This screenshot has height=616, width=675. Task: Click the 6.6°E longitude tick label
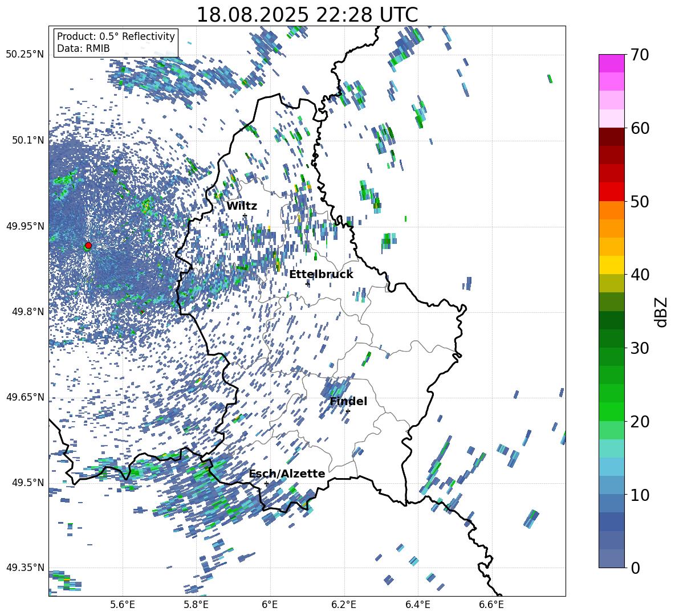(x=491, y=605)
